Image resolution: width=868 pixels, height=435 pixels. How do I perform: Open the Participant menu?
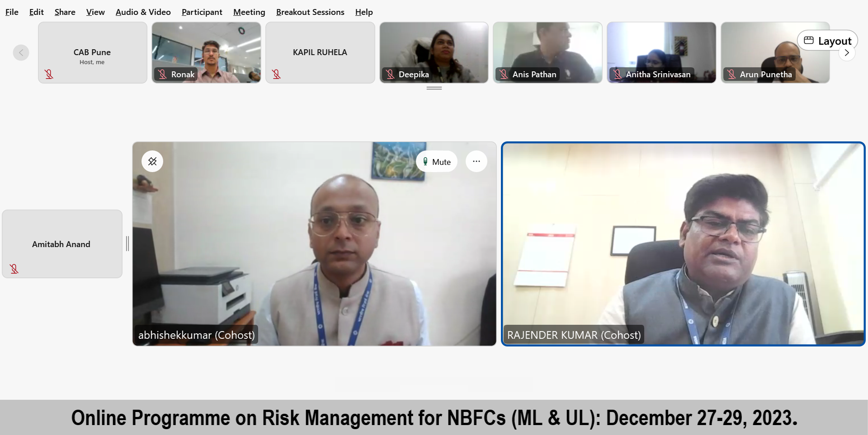click(202, 12)
